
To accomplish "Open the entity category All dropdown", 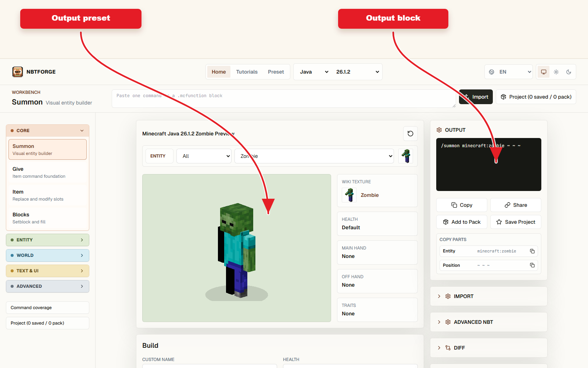I will (204, 156).
